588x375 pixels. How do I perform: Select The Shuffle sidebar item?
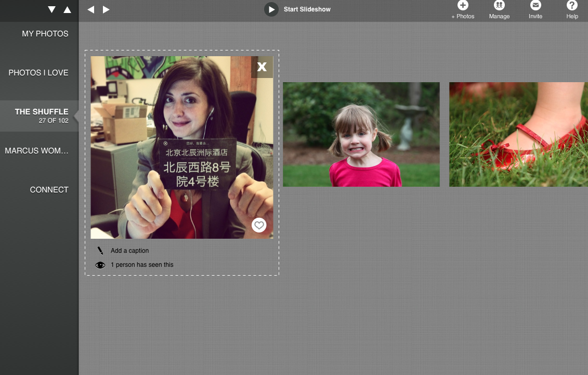point(41,115)
